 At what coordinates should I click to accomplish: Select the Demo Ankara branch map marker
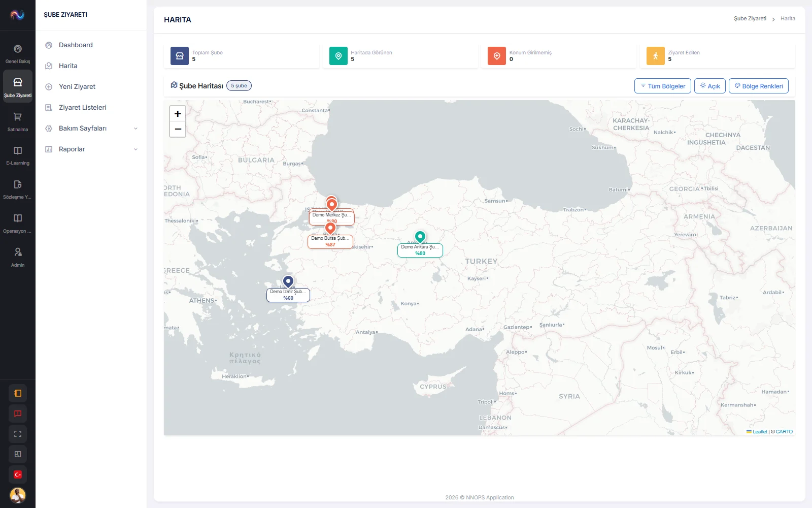(420, 237)
